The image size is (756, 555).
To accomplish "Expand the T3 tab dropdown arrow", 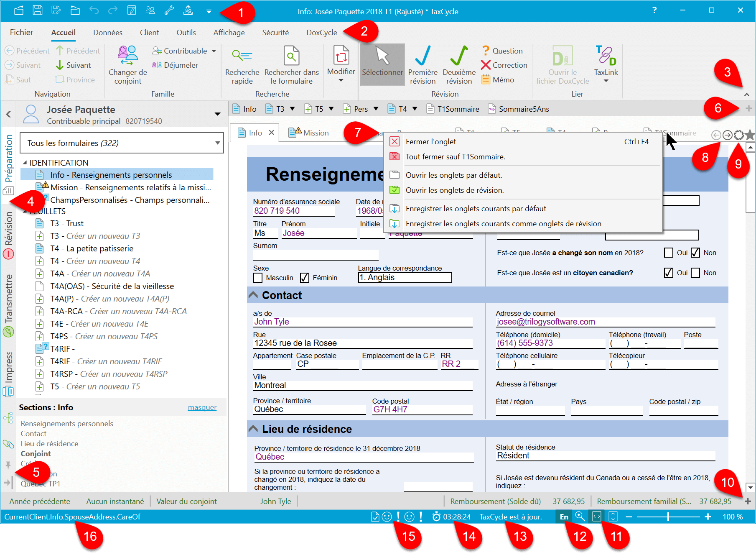I will [293, 109].
